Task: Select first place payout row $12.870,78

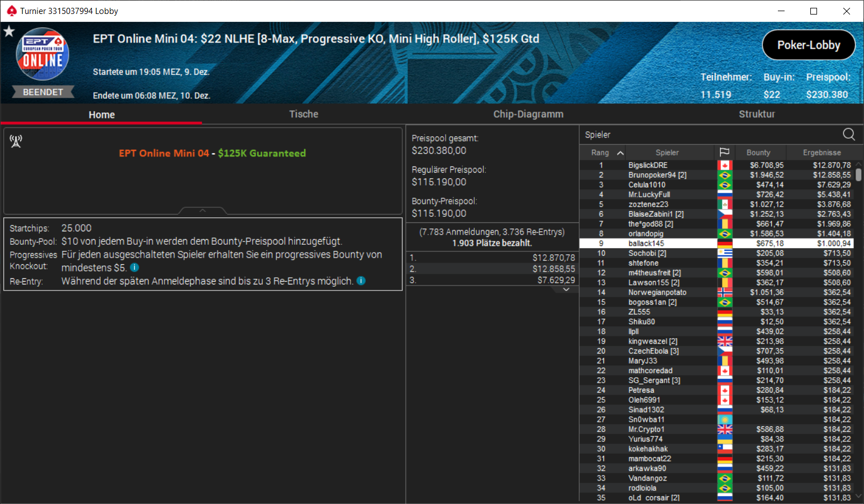Action: [492, 258]
